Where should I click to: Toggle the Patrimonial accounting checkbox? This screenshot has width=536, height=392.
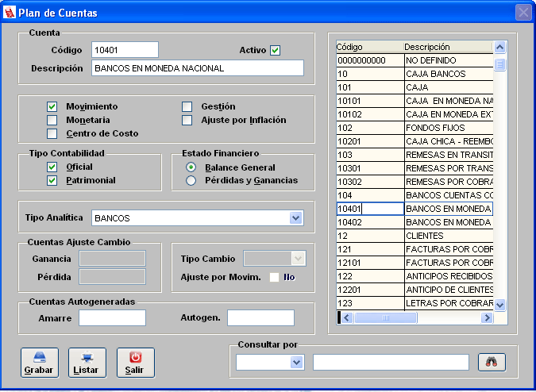52,180
